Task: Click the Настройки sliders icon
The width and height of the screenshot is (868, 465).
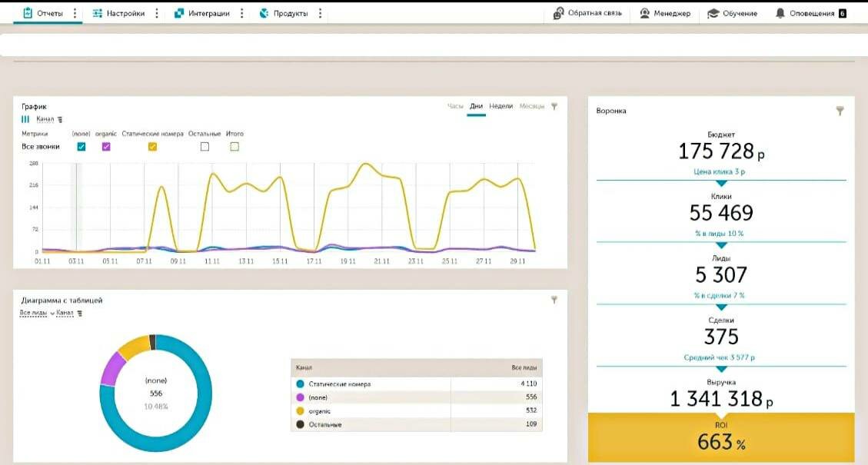Action: pos(98,13)
